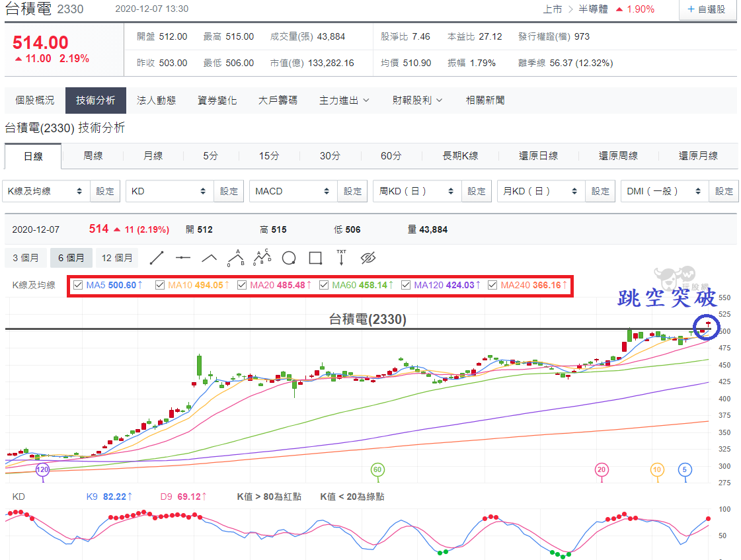Click 設定 next to 月KD(日)
The image size is (741, 560).
coord(600,191)
